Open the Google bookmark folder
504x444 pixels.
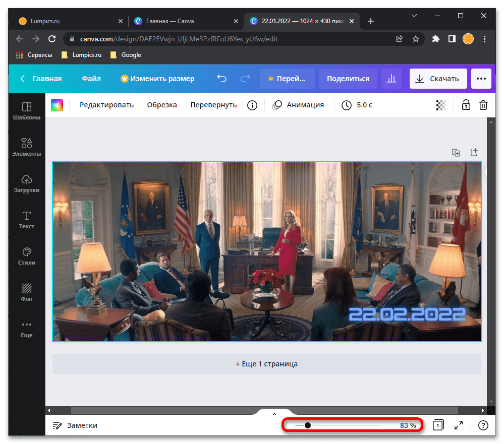(x=126, y=55)
